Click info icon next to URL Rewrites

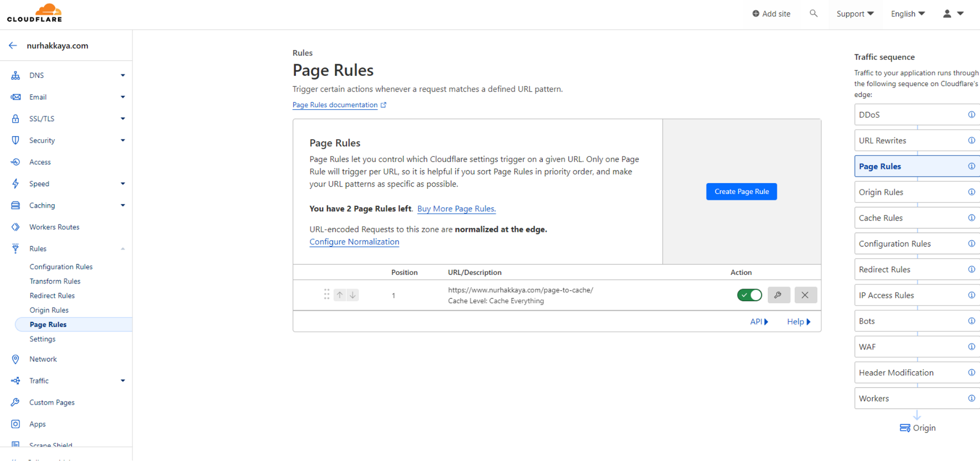[971, 141]
